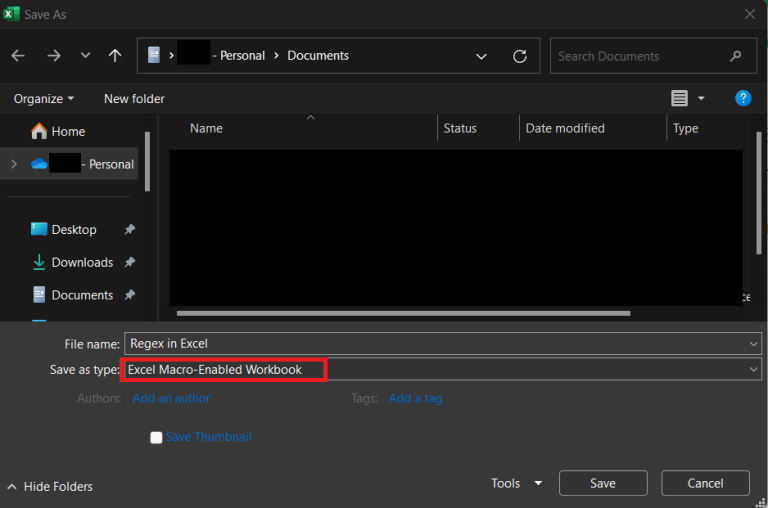
Task: Open recent locations chevron beside forward arrow
Action: coord(85,55)
